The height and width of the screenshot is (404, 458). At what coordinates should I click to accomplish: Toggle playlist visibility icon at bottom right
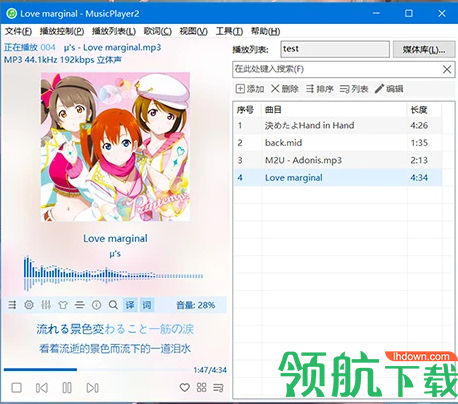(219, 387)
